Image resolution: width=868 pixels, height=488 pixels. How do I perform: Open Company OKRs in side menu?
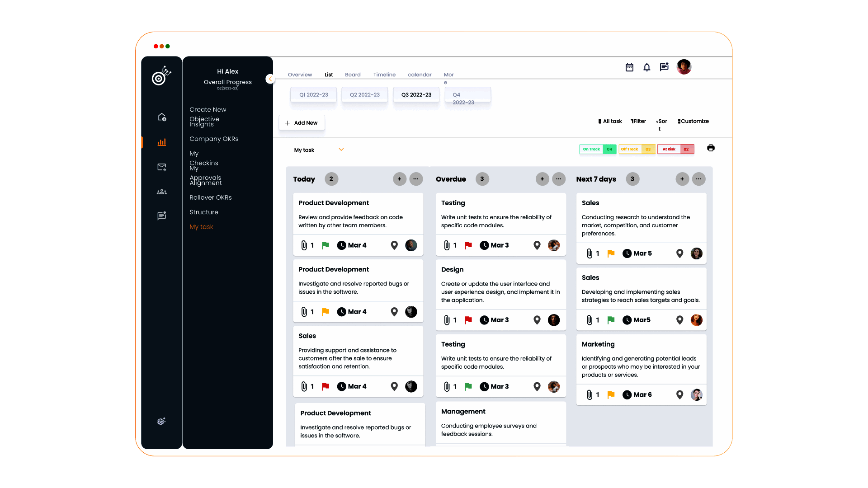(x=214, y=139)
